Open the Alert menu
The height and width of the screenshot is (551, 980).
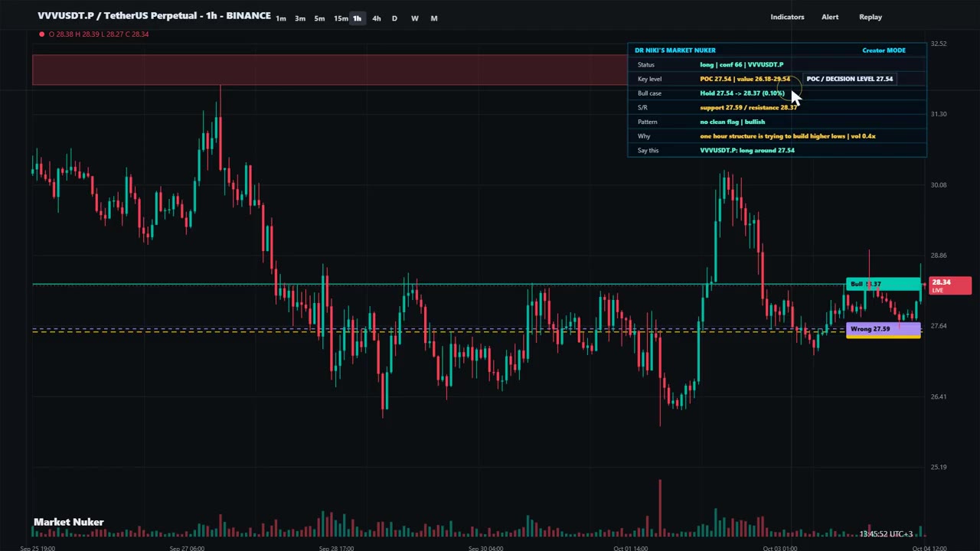830,17
